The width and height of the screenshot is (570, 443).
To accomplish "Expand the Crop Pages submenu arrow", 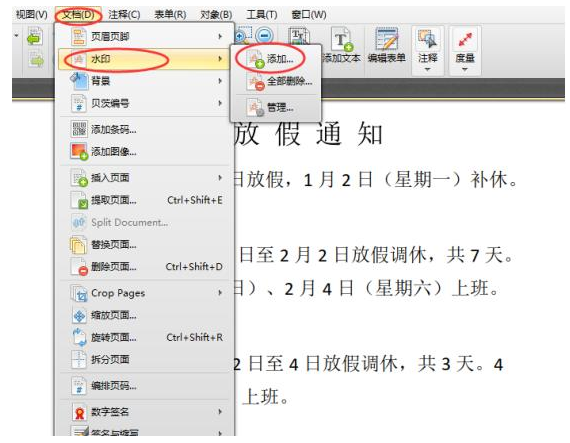I will tap(220, 293).
